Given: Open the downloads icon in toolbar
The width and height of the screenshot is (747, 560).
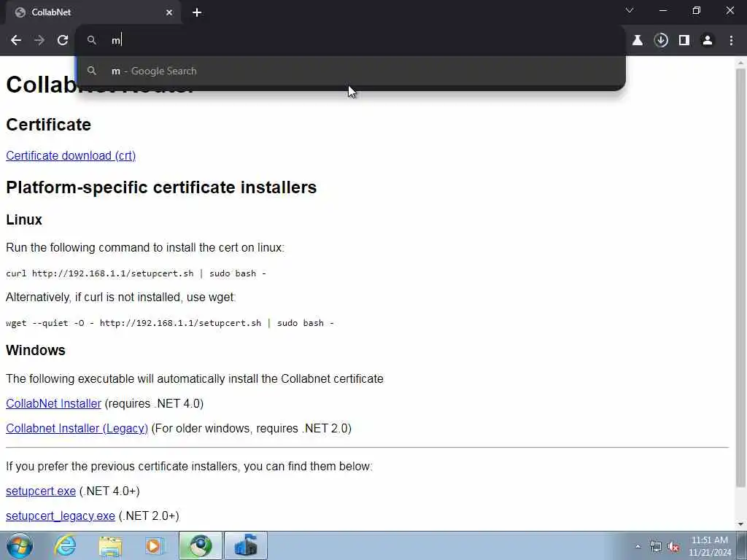Looking at the screenshot, I should pos(661,41).
